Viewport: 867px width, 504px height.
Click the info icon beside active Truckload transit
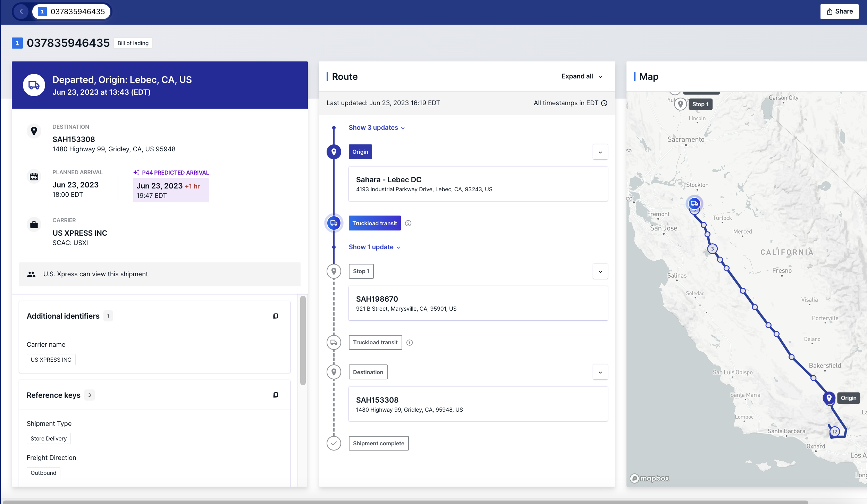[x=408, y=223]
